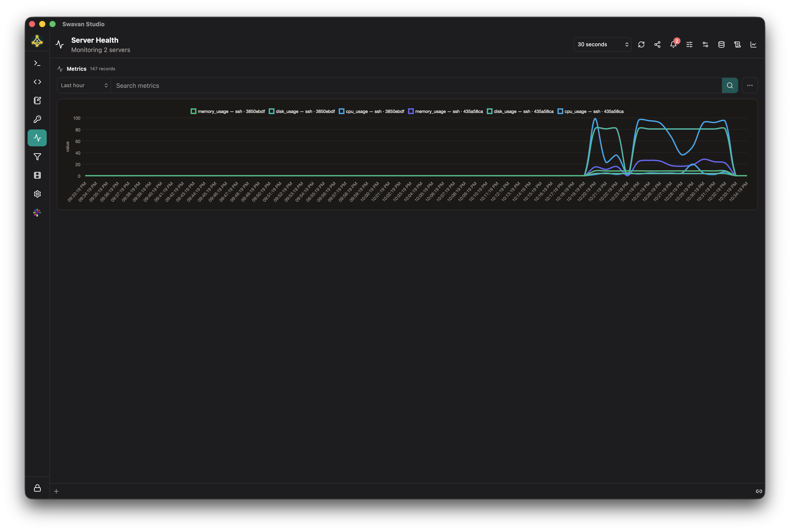Click the lock icon at sidebar bottom

(37, 488)
